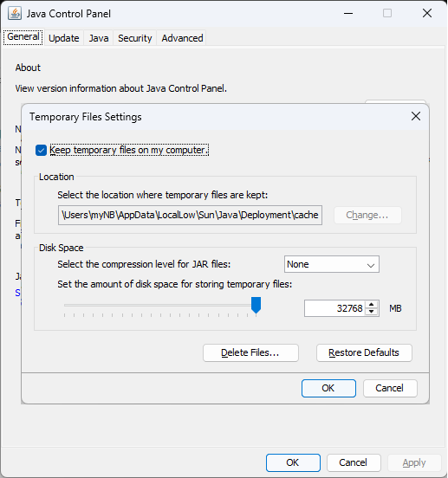This screenshot has height=478, width=448.
Task: Open the JAR compression level dropdown
Action: click(x=332, y=264)
